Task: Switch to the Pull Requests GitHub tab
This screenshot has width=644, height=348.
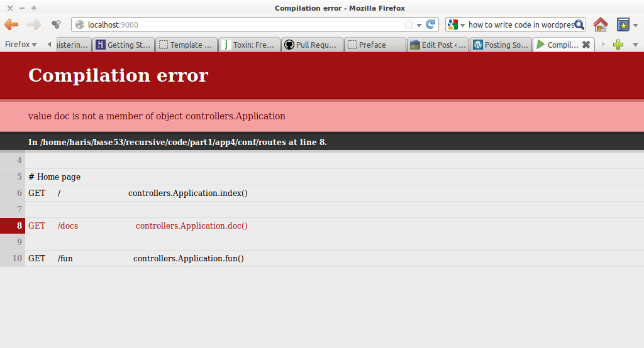Action: point(313,45)
